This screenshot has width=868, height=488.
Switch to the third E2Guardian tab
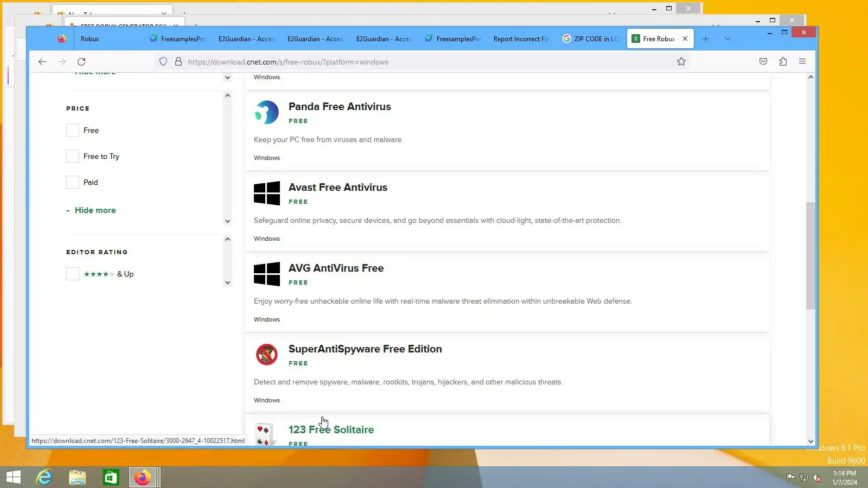[x=384, y=39]
